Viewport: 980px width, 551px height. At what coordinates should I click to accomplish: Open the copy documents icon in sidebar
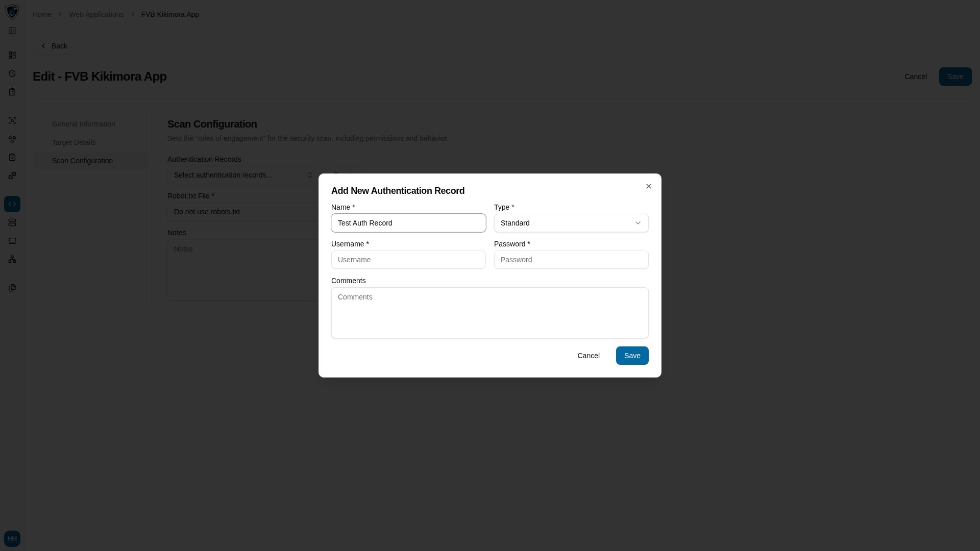tap(12, 288)
